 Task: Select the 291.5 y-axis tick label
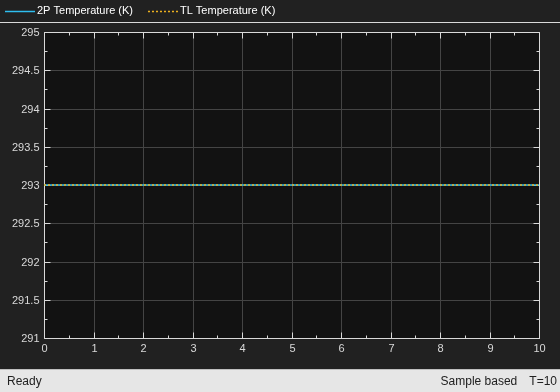[26, 300]
